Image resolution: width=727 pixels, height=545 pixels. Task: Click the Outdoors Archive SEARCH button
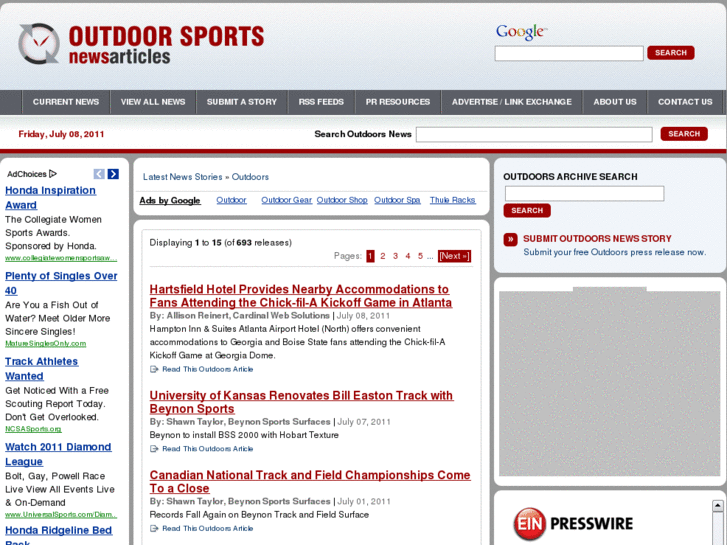pos(527,211)
